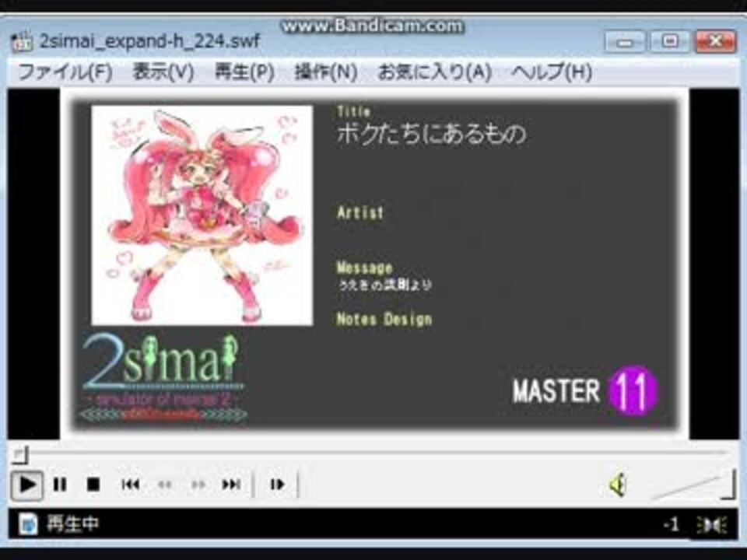This screenshot has height=560, width=747.
Task: Open the ヘルプ(H) help menu
Action: 552,73
